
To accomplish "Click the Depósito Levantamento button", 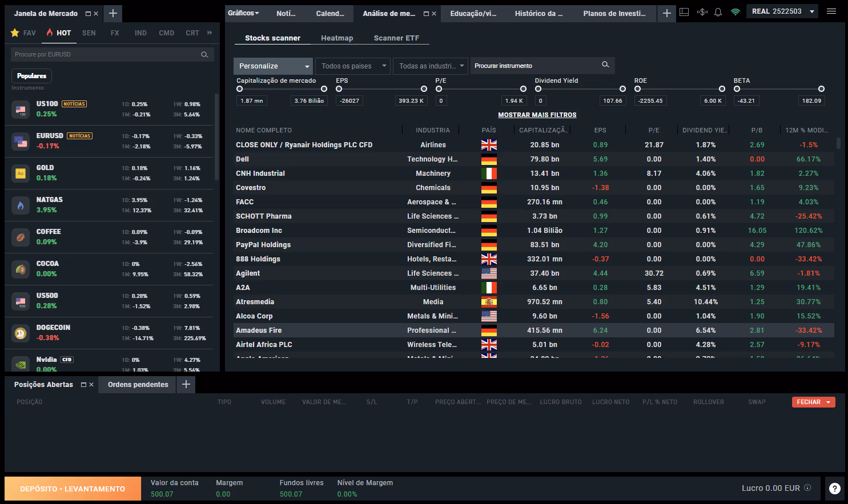I will pyautogui.click(x=73, y=489).
